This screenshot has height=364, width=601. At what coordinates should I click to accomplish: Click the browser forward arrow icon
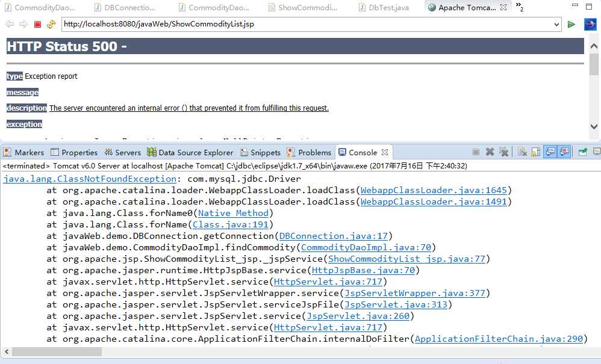(23, 24)
